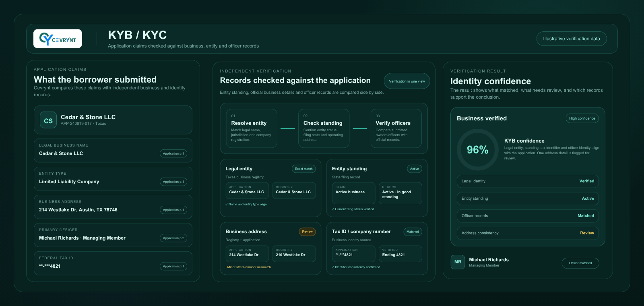Click Current filing status verified note
The width and height of the screenshot is (644, 306).
(x=353, y=209)
